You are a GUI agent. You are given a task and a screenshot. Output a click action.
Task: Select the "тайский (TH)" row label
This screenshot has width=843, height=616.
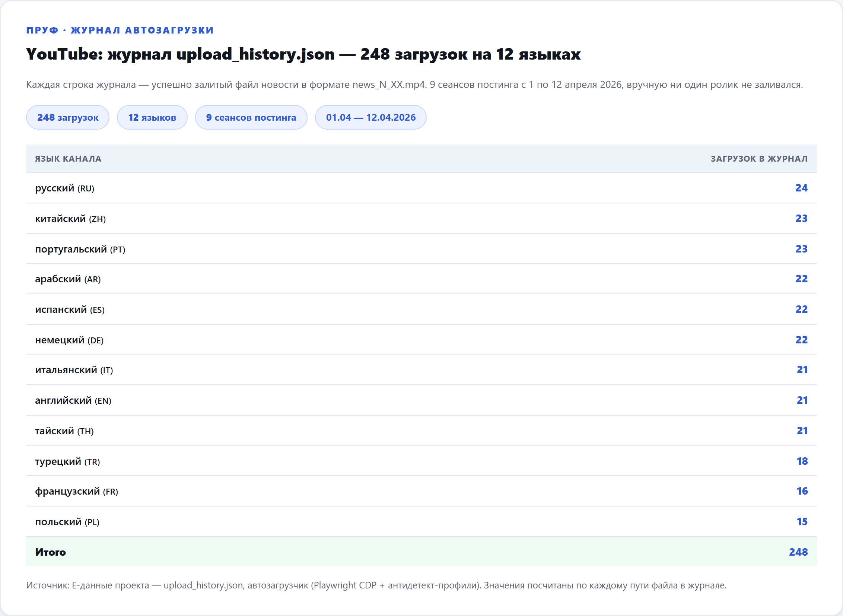64,431
